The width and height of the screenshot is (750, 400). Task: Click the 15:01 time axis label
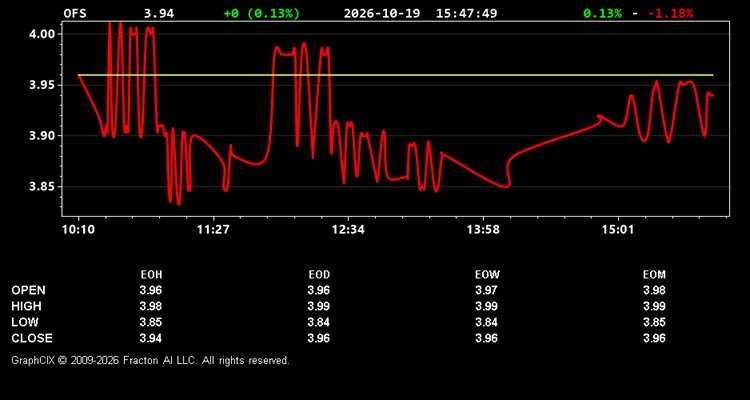click(x=618, y=230)
